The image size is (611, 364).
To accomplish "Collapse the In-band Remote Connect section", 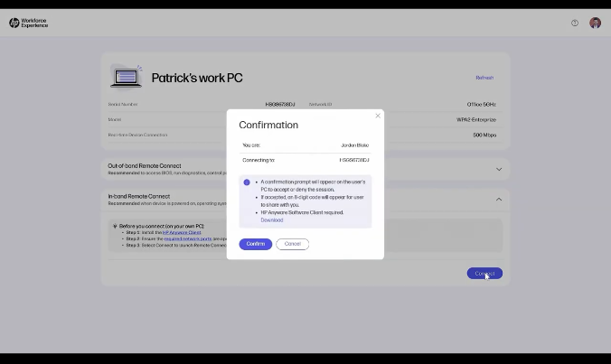I will 499,200.
